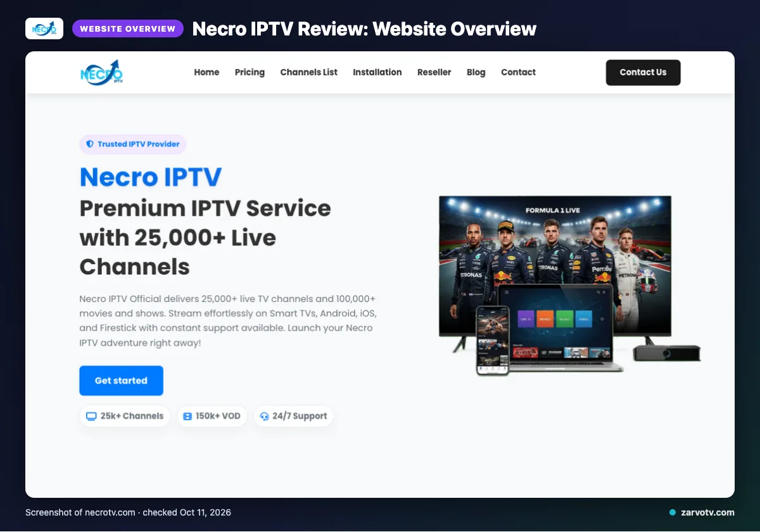This screenshot has width=760, height=532.
Task: Click the description paragraph about 100,000+ movies
Action: click(x=229, y=320)
